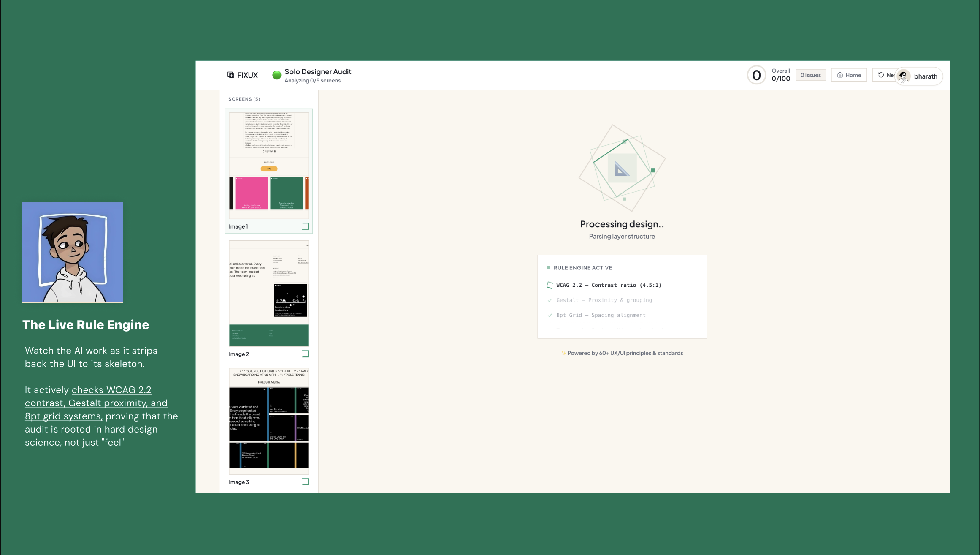Select the Solo Designer Audit header title
Image resolution: width=980 pixels, height=555 pixels.
click(x=318, y=71)
